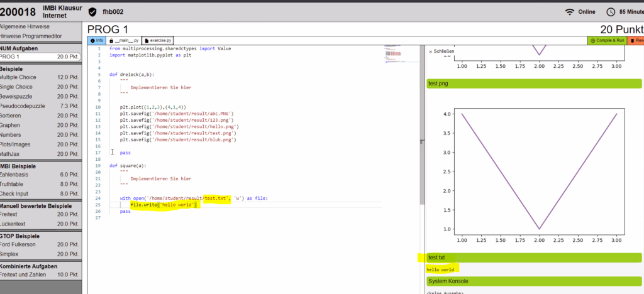The width and height of the screenshot is (644, 294).
Task: Click the Wi-Fi online status icon
Action: coord(569,12)
